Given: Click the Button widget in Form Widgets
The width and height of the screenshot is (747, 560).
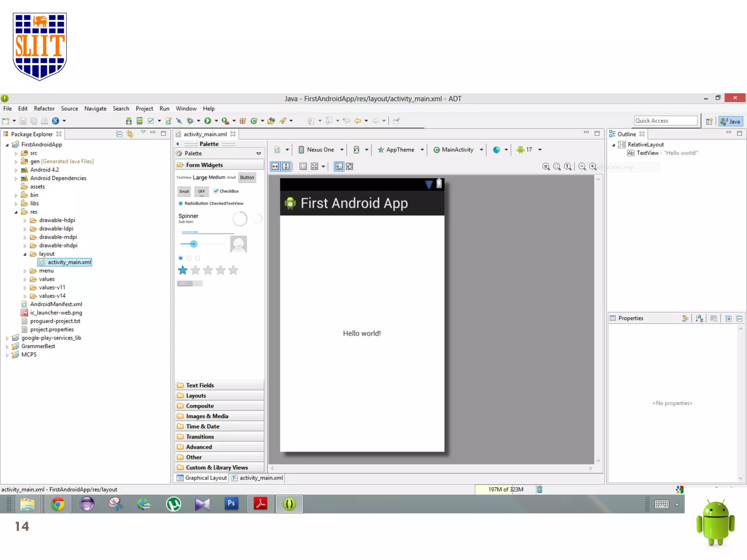Looking at the screenshot, I should click(247, 178).
